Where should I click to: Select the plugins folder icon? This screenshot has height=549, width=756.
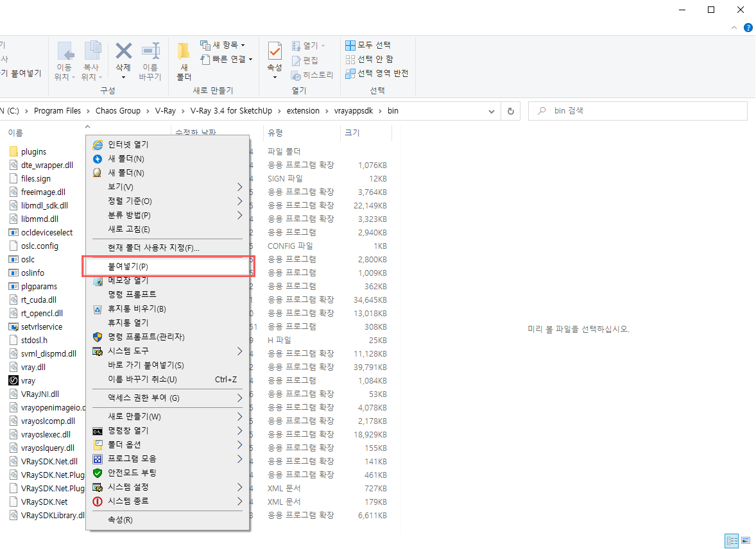13,151
